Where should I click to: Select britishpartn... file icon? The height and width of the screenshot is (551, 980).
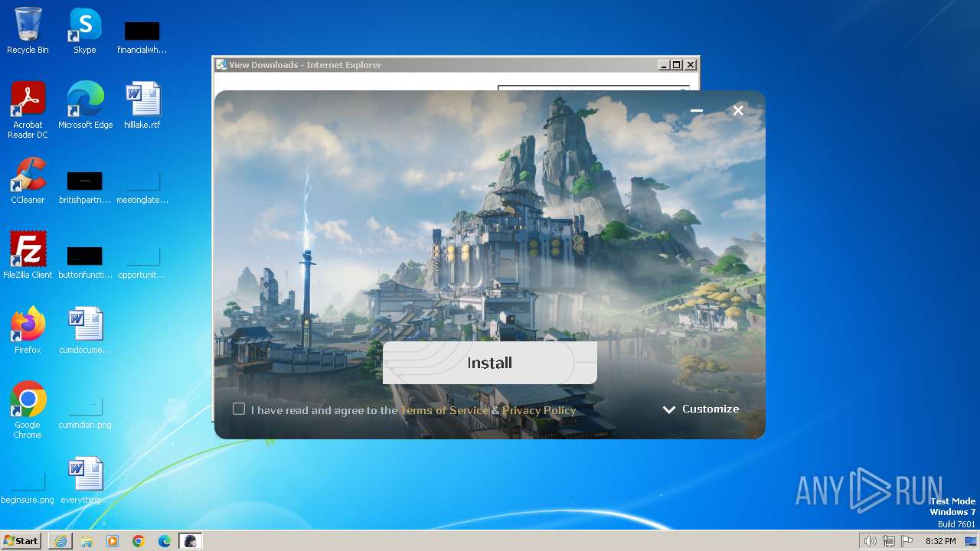(x=85, y=187)
